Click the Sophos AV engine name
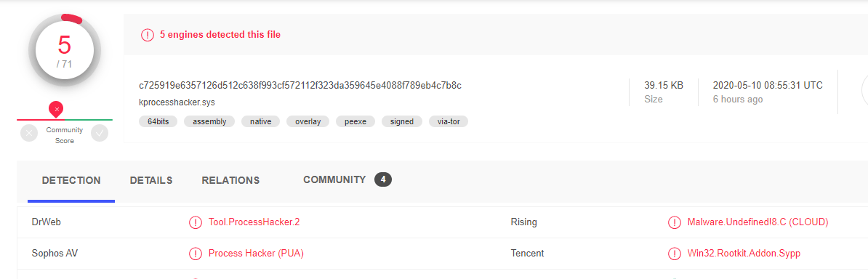 point(55,253)
